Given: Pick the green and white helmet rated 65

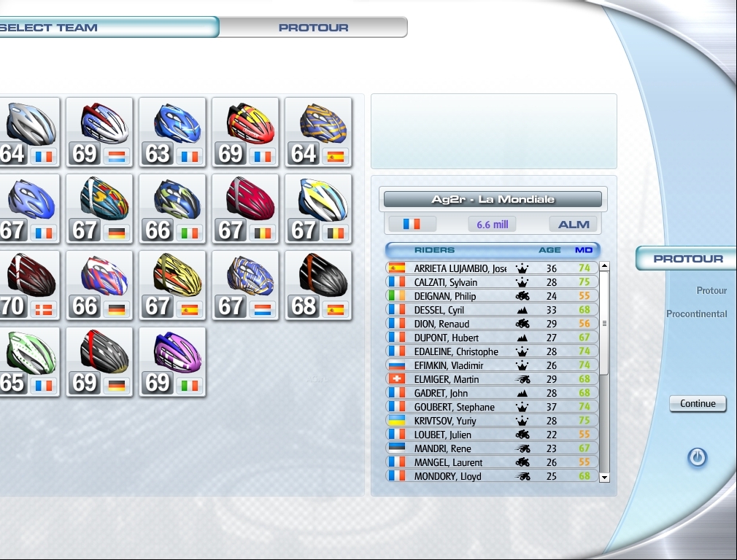Looking at the screenshot, I should point(29,362).
